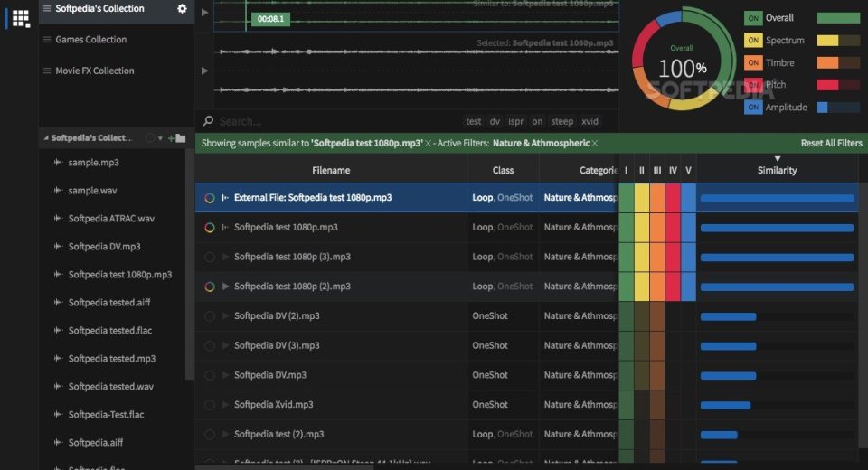Click the 'test' search tag
The image size is (868, 470).
[x=473, y=121]
